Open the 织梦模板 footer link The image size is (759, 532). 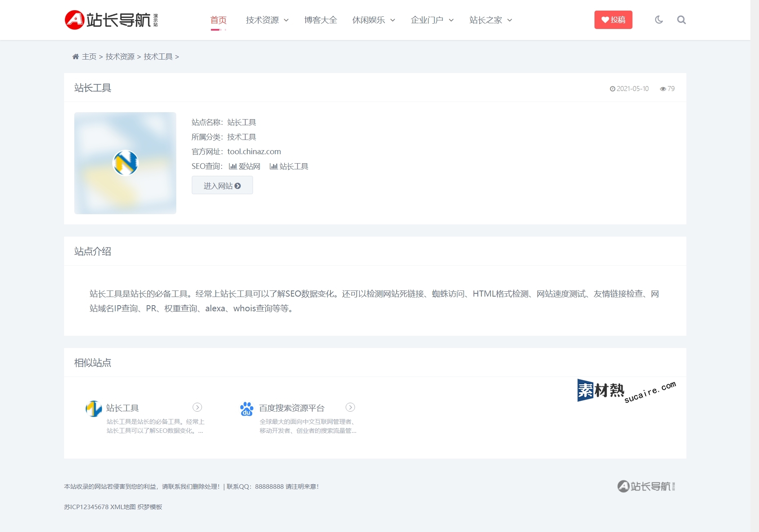150,507
